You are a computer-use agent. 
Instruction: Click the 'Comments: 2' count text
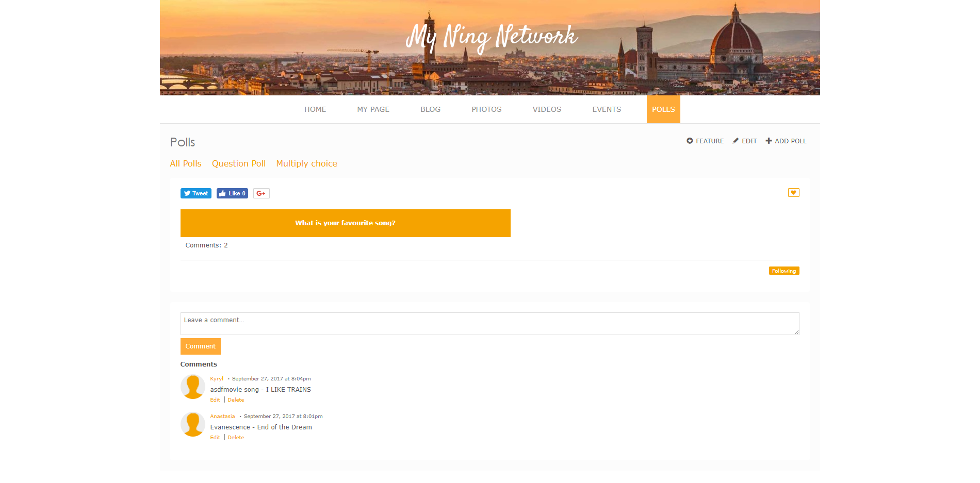pyautogui.click(x=206, y=245)
